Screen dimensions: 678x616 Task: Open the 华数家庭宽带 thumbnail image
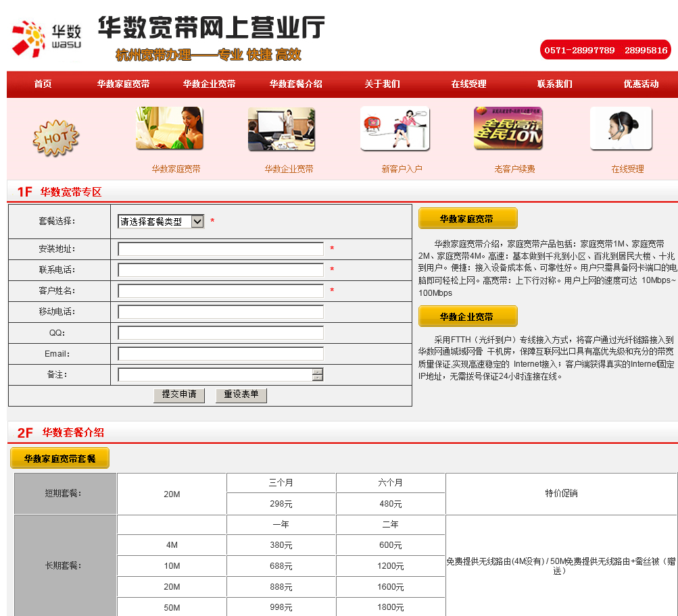tap(170, 128)
